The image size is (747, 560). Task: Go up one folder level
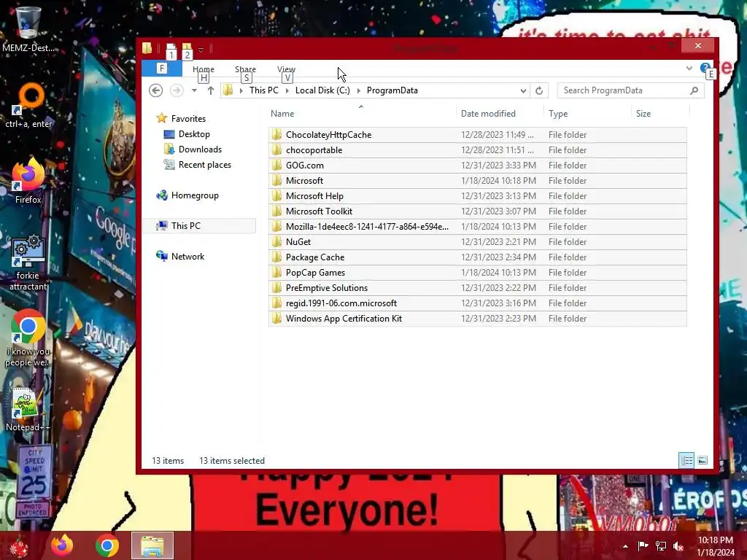211,90
